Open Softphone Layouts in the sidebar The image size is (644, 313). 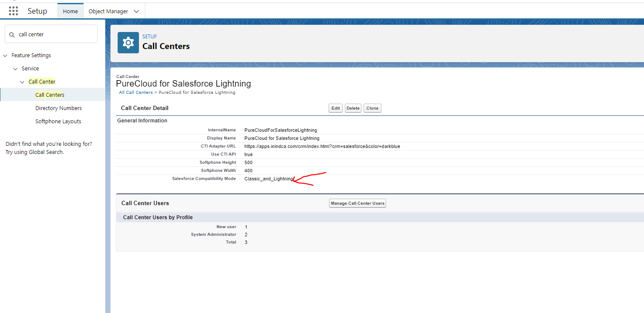pos(58,122)
